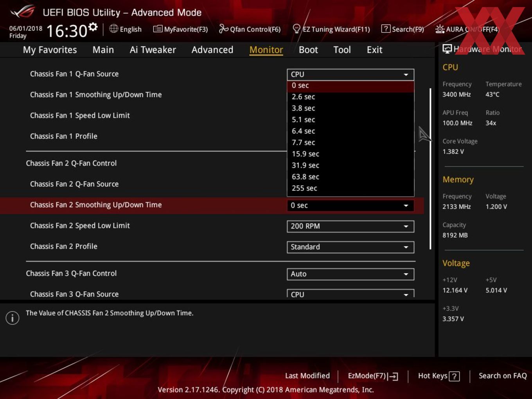Click the MyFavorite list icon
Viewport: 532px width, 399px height.
tap(158, 29)
